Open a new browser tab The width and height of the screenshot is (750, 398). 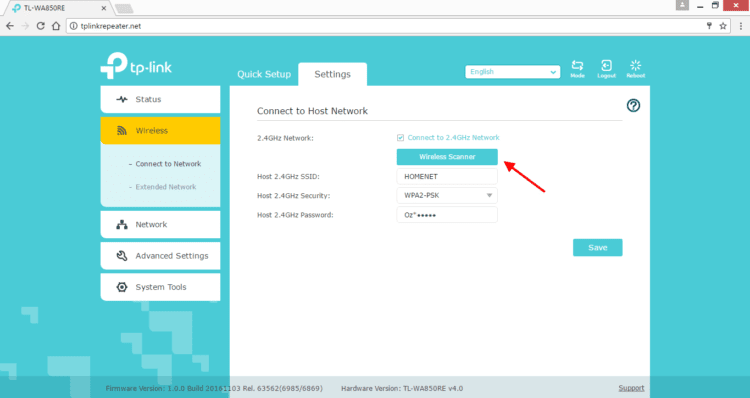point(124,9)
